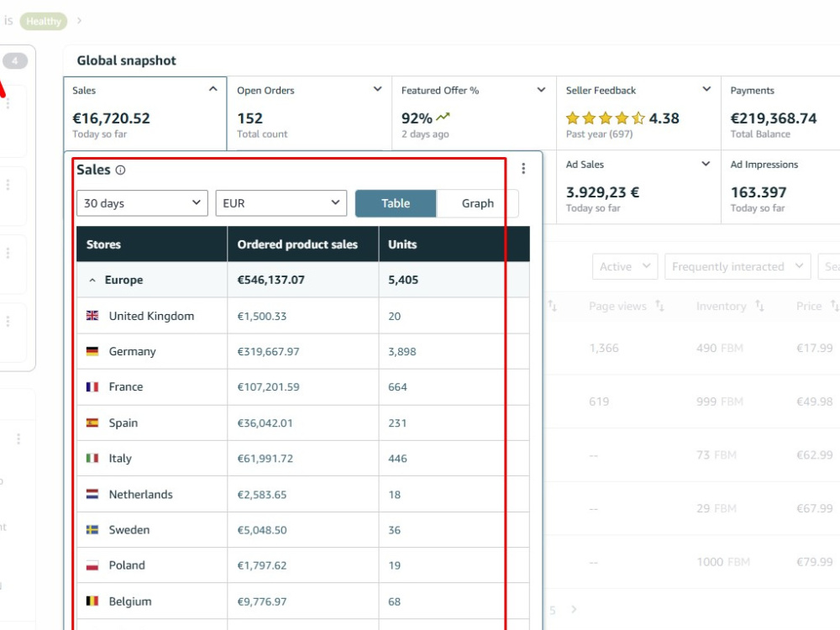Screen dimensions: 840x630
Task: Select the Europe total €546,137.07
Action: (x=270, y=281)
